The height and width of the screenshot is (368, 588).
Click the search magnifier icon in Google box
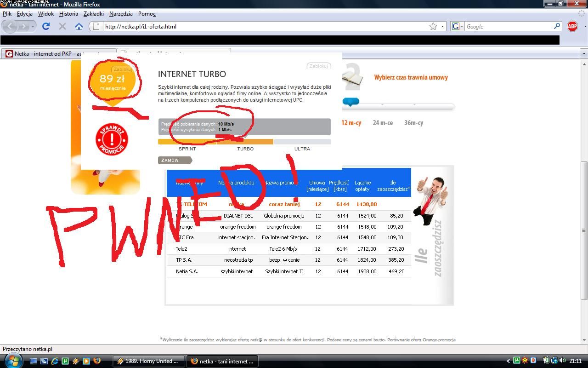[x=557, y=26]
